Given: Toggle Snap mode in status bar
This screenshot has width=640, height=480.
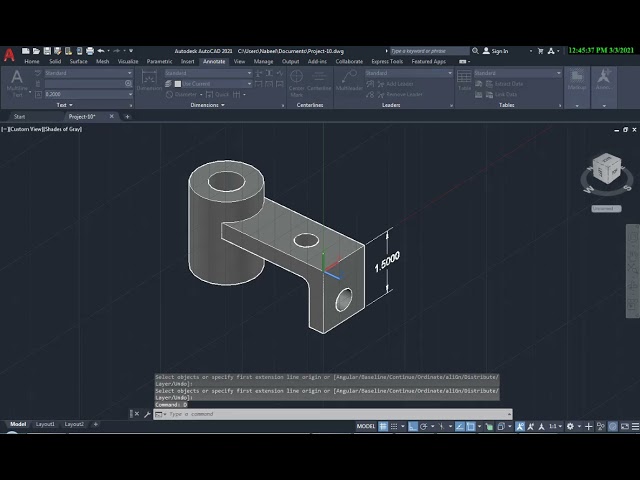Looking at the screenshot, I should [x=394, y=427].
